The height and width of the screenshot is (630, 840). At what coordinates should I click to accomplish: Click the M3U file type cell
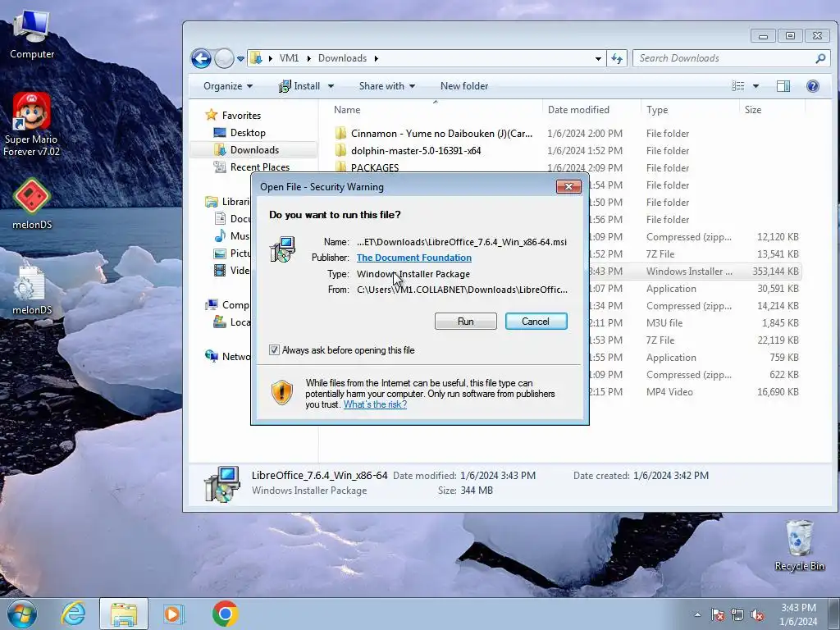click(x=664, y=322)
